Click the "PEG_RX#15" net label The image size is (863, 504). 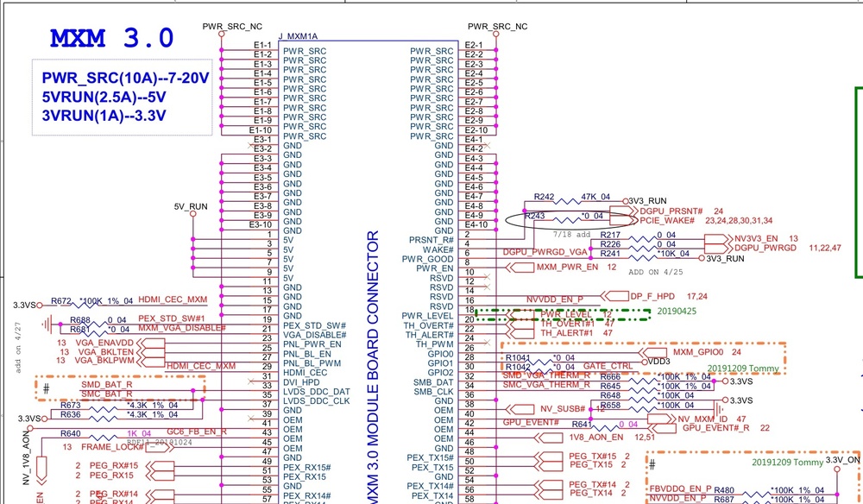tap(114, 465)
